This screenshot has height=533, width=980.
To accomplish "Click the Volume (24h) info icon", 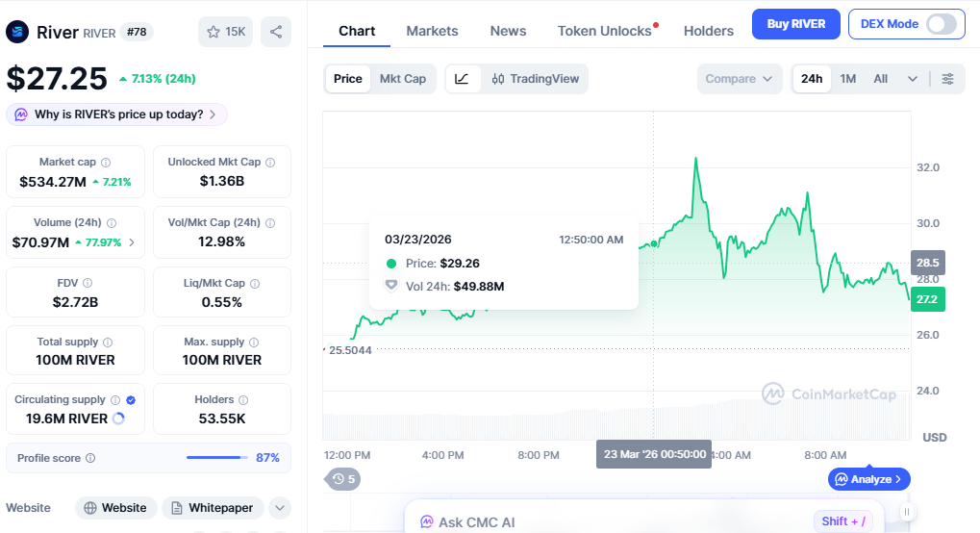I will click(112, 223).
